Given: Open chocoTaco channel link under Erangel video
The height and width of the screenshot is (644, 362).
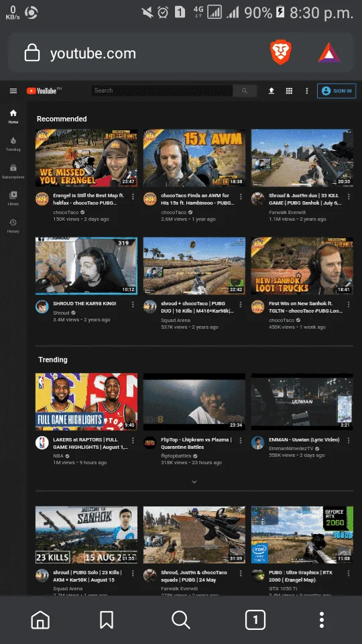Looking at the screenshot, I should click(x=66, y=213).
